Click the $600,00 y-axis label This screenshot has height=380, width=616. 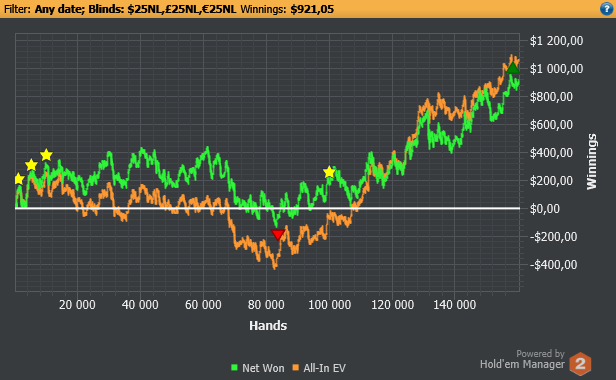(x=551, y=125)
